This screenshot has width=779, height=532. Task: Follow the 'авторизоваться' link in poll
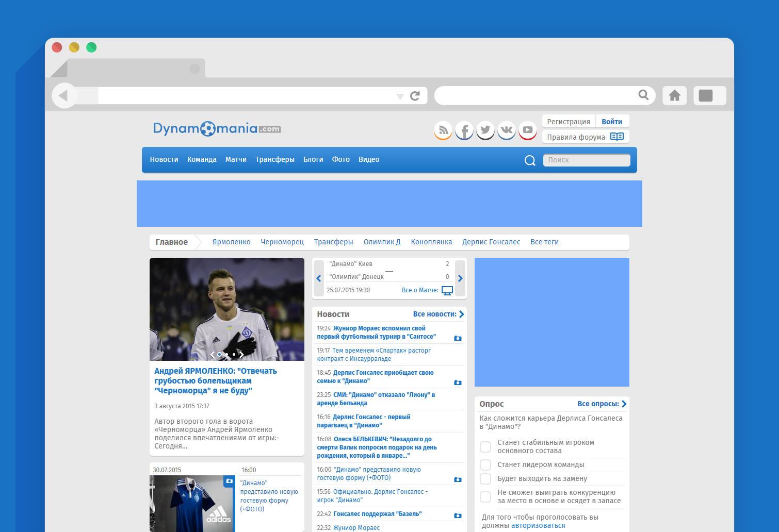coord(538,526)
